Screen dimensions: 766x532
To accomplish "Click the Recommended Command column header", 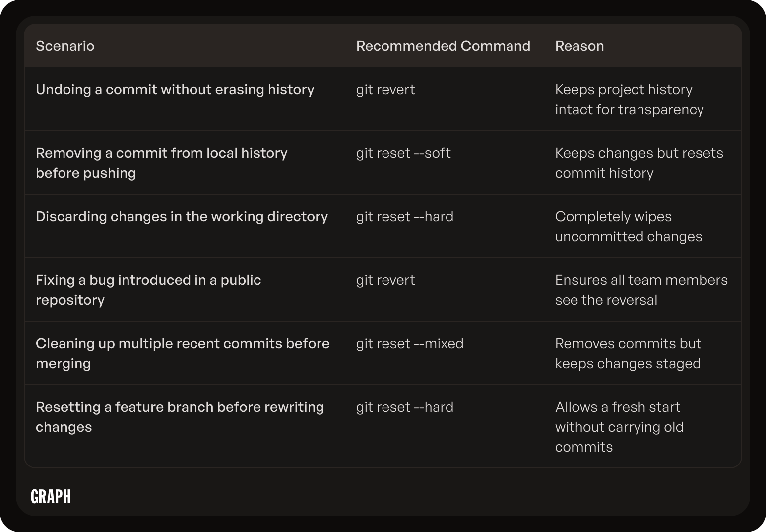I will pyautogui.click(x=443, y=46).
